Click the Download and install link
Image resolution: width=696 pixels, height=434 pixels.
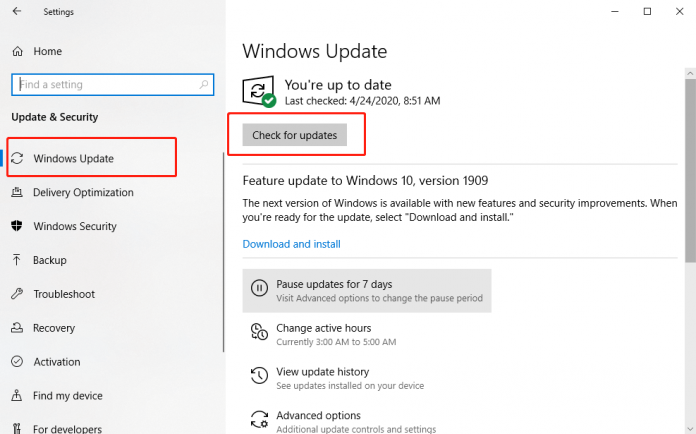pos(291,244)
